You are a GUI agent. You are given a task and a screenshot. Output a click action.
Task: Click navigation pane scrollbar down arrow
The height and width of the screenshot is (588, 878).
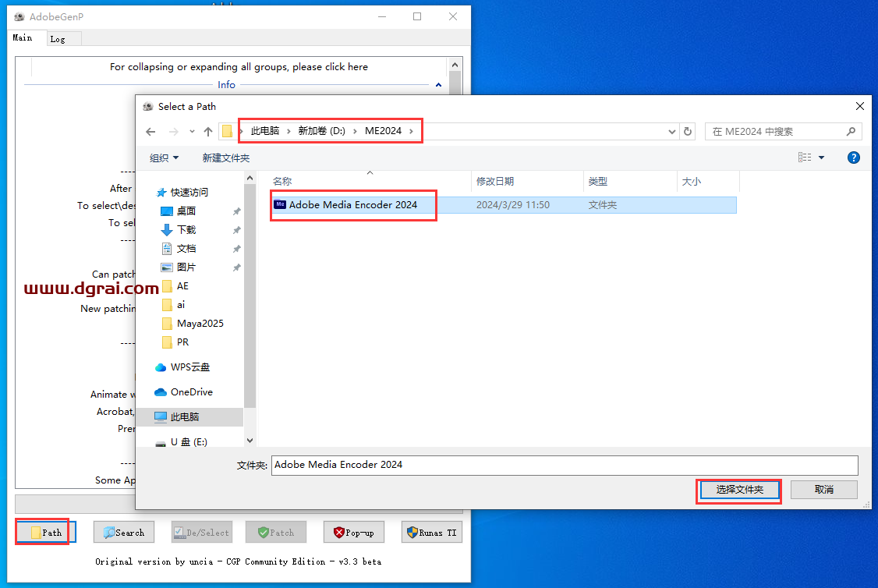(250, 441)
